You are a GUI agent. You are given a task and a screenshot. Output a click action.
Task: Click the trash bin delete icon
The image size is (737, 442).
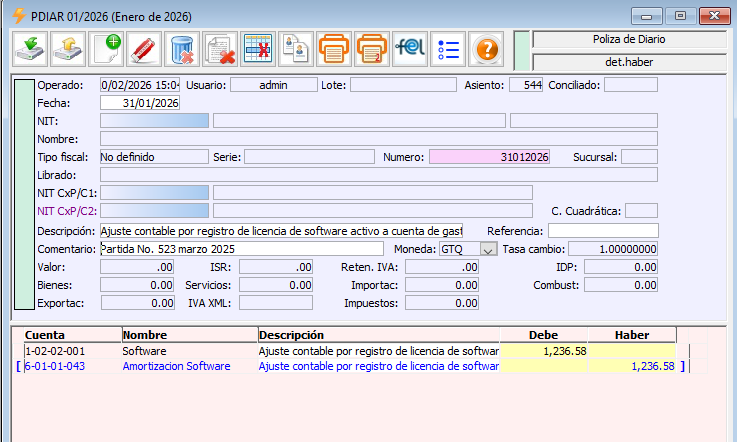182,48
